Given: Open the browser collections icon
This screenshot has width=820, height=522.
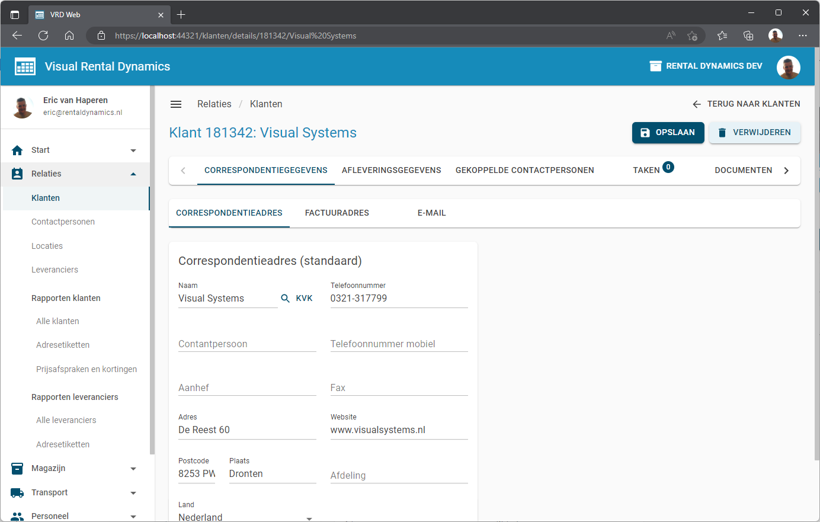Looking at the screenshot, I should coord(748,36).
